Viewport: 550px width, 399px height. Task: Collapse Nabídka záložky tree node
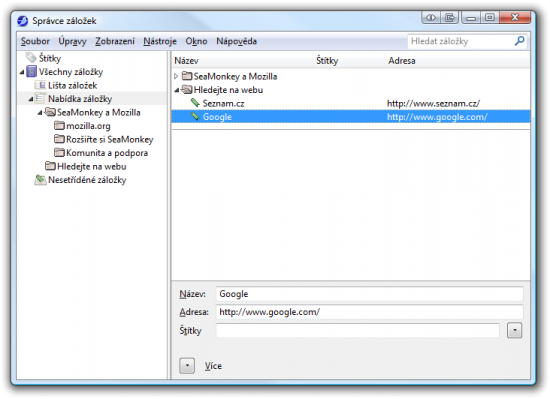coord(31,99)
